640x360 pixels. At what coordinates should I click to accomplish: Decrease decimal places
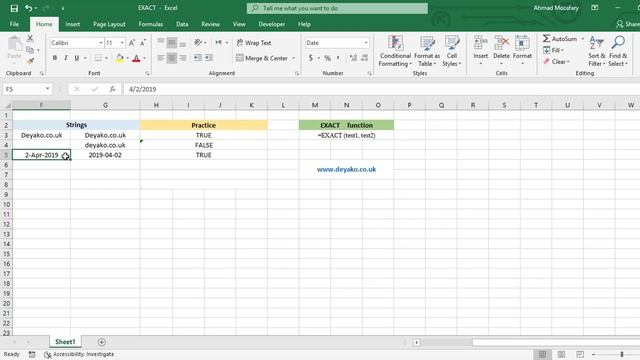coord(364,58)
